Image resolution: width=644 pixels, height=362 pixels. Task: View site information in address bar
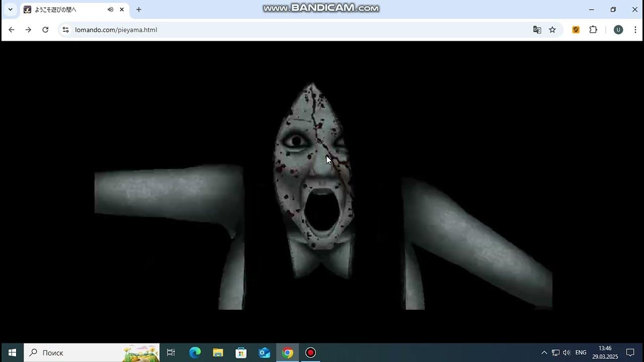pos(65,30)
